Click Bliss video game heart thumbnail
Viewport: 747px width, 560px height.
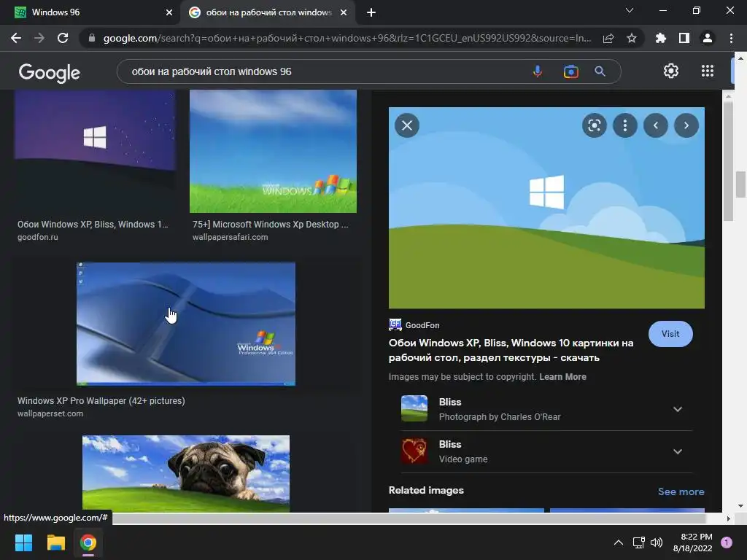point(414,451)
